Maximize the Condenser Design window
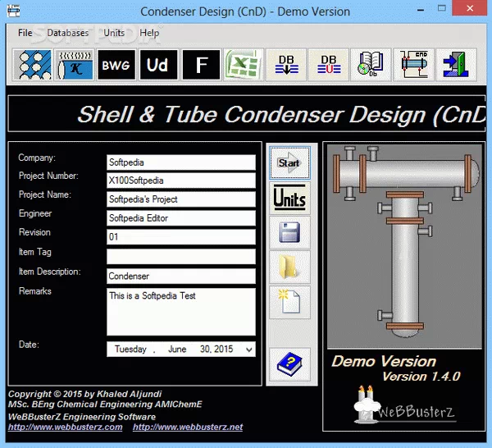 442,8
